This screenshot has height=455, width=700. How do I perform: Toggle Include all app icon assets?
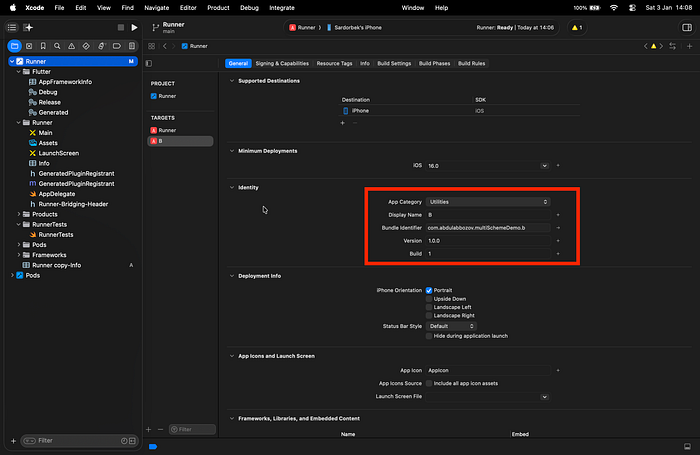point(429,383)
